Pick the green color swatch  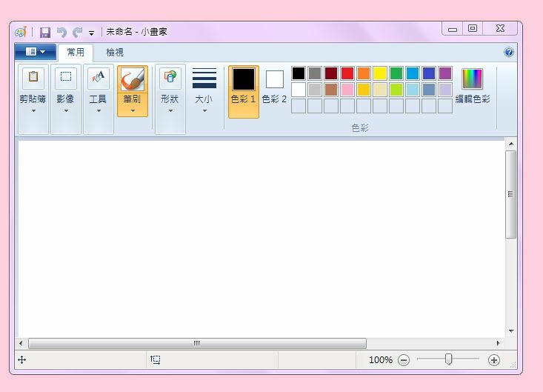tap(396, 73)
